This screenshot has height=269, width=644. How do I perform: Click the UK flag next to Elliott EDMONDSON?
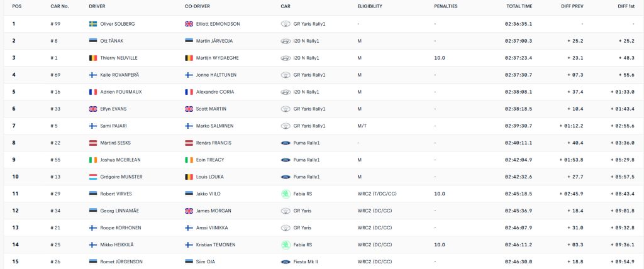click(x=189, y=24)
